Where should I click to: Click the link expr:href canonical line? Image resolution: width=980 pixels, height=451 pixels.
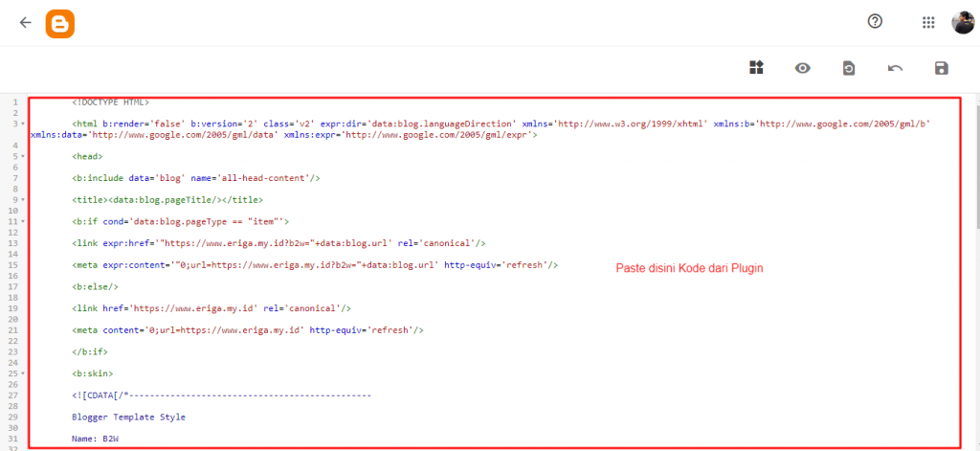click(278, 243)
